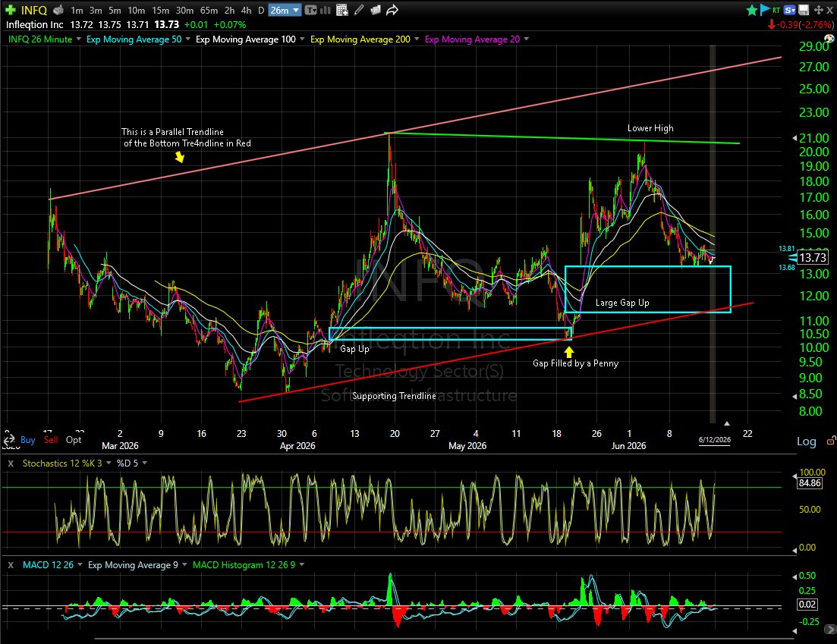
Task: Select the 2h timeframe
Action: pos(229,10)
